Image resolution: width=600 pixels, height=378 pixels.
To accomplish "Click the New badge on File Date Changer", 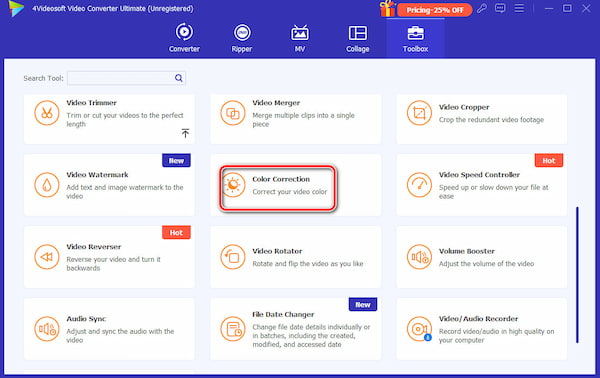I will 363,305.
